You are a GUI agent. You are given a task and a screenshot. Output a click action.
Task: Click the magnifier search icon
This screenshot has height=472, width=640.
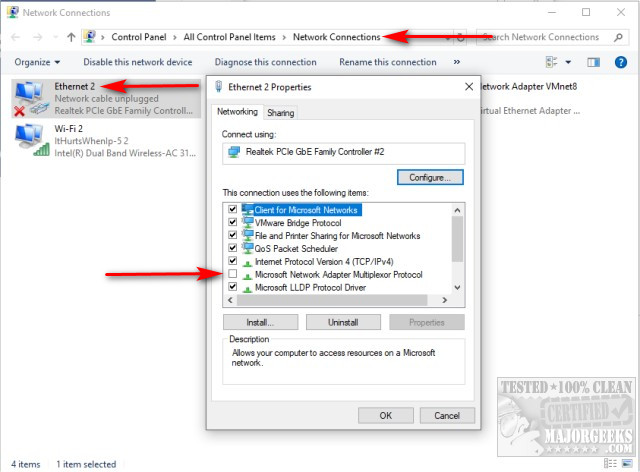[619, 37]
